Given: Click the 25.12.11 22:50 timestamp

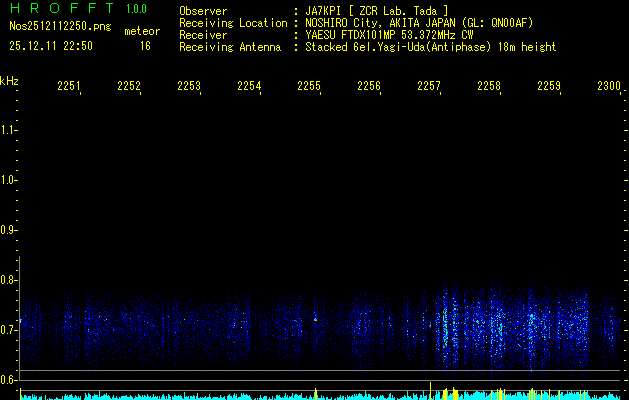Looking at the screenshot, I should [50, 46].
